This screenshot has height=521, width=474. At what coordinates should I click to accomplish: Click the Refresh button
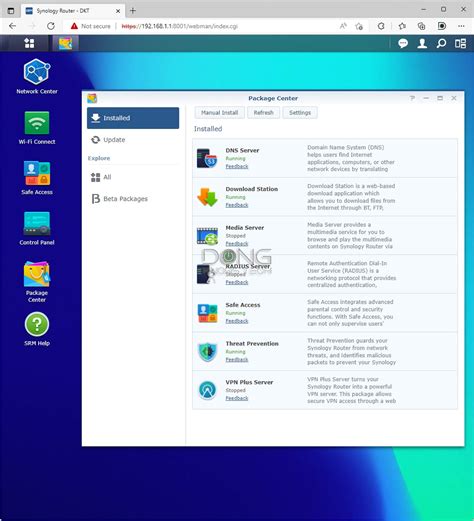pyautogui.click(x=263, y=113)
